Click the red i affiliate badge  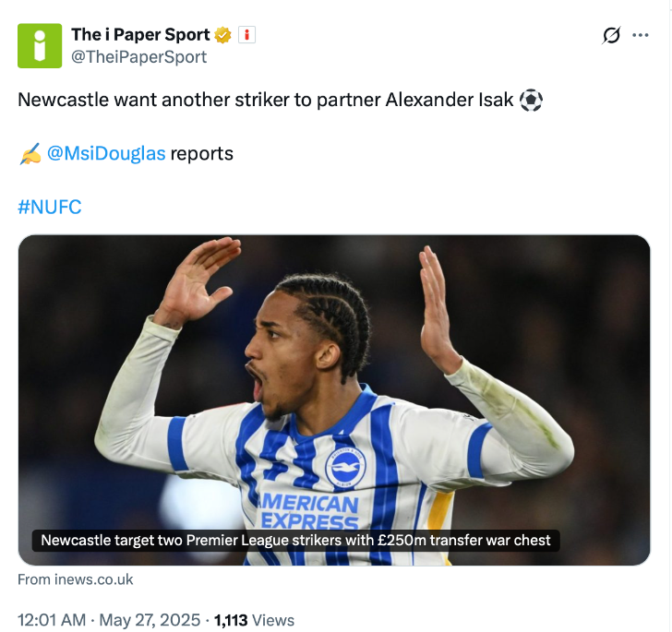246,35
